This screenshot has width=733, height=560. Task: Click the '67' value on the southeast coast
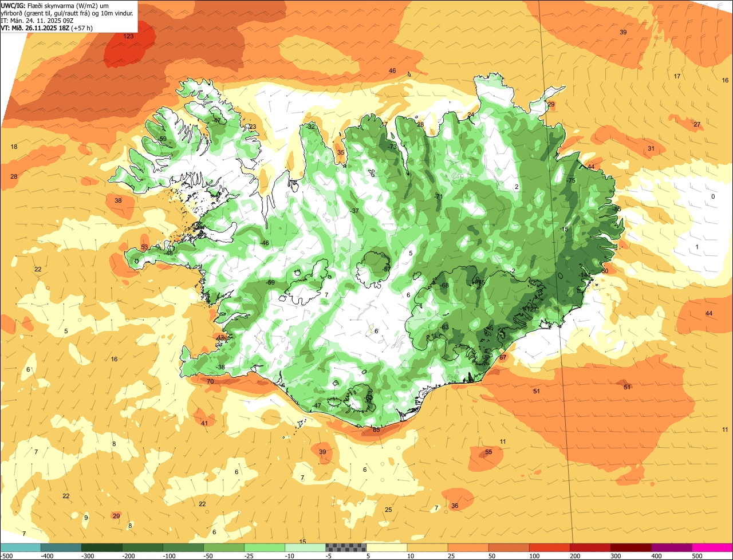503,357
